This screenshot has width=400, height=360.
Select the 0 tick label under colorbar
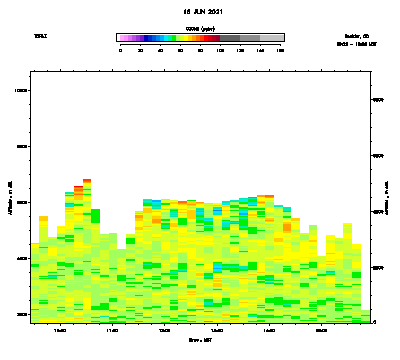pyautogui.click(x=120, y=51)
